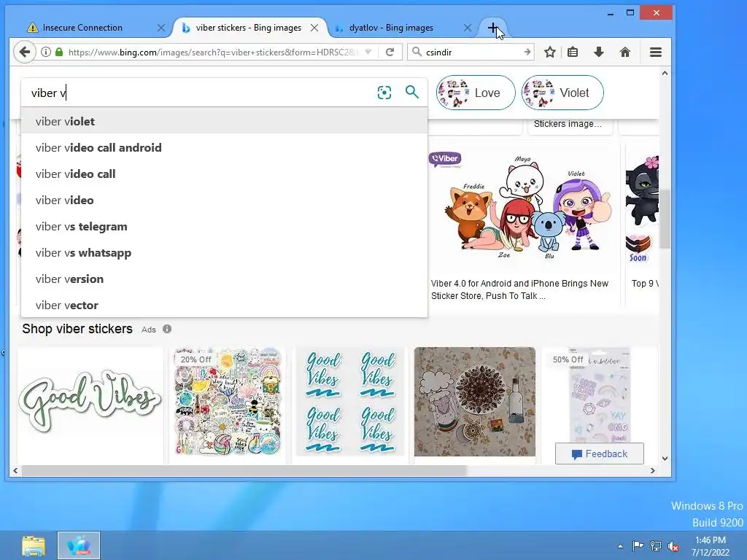
Task: Open the Firefox hamburger menu
Action: click(656, 52)
